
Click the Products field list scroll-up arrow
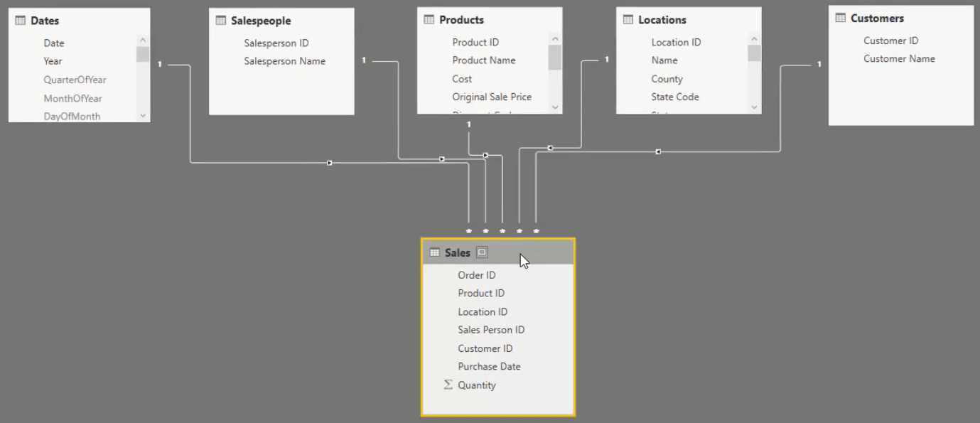coord(555,39)
